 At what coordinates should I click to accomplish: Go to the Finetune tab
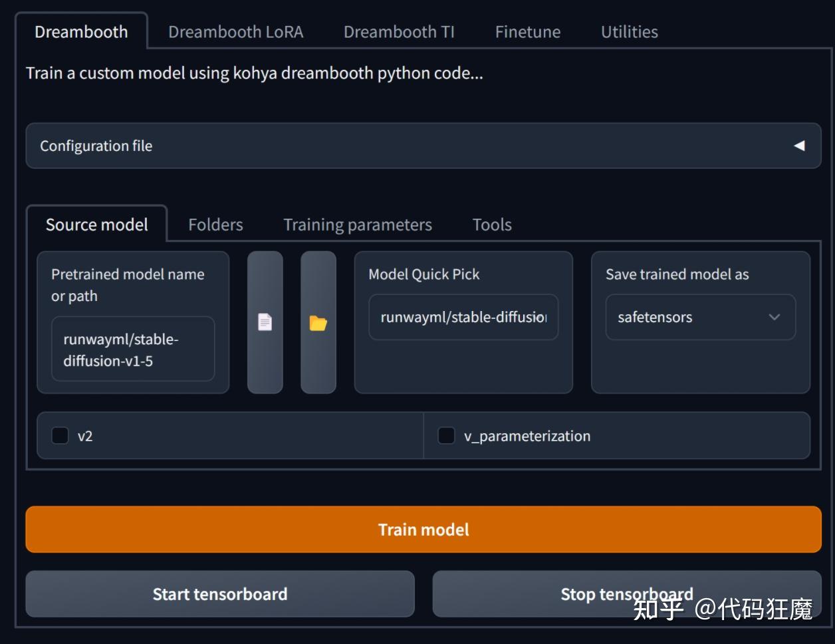[528, 32]
